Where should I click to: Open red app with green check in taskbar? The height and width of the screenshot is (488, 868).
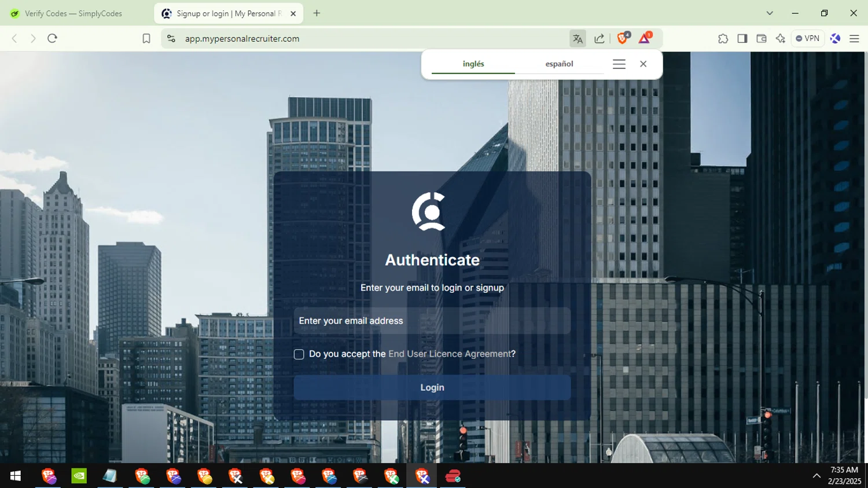(453, 476)
